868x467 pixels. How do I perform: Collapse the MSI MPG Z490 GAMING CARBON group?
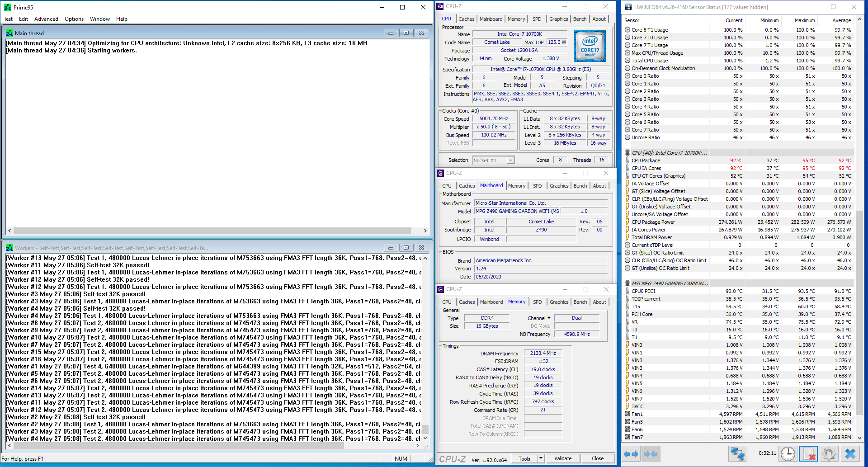click(627, 283)
